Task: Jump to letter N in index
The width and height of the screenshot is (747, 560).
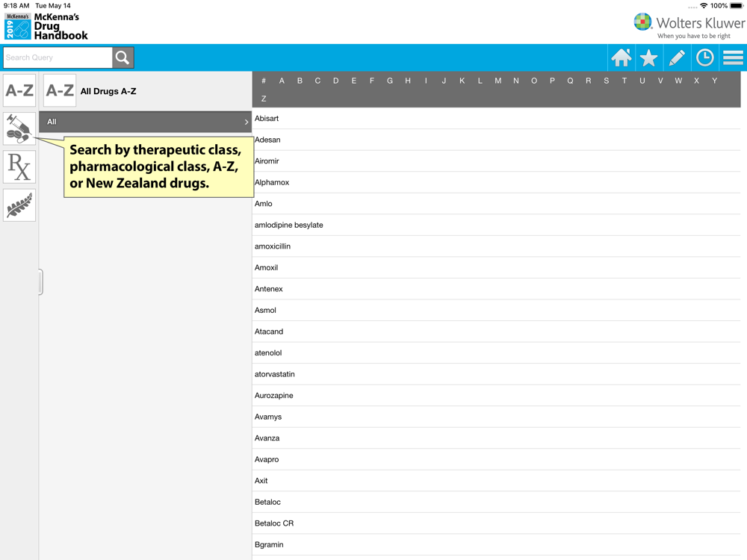Action: 516,81
